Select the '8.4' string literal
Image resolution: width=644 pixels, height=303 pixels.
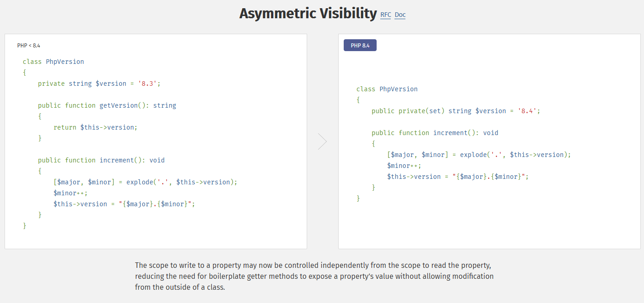(527, 111)
